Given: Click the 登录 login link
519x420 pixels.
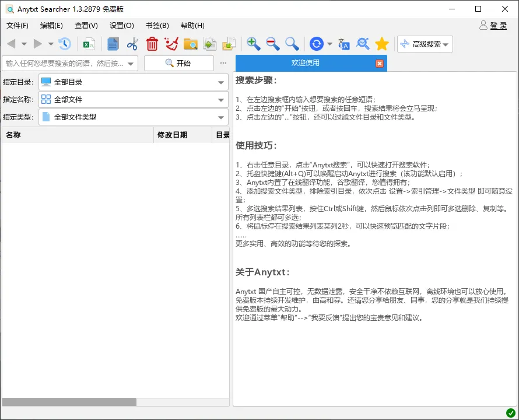Looking at the screenshot, I should click(499, 26).
